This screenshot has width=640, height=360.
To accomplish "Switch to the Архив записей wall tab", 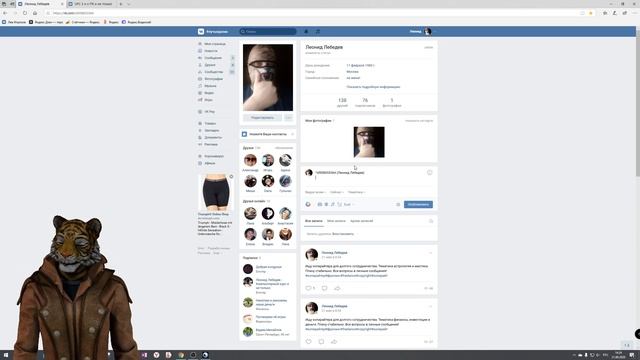I will [362, 221].
